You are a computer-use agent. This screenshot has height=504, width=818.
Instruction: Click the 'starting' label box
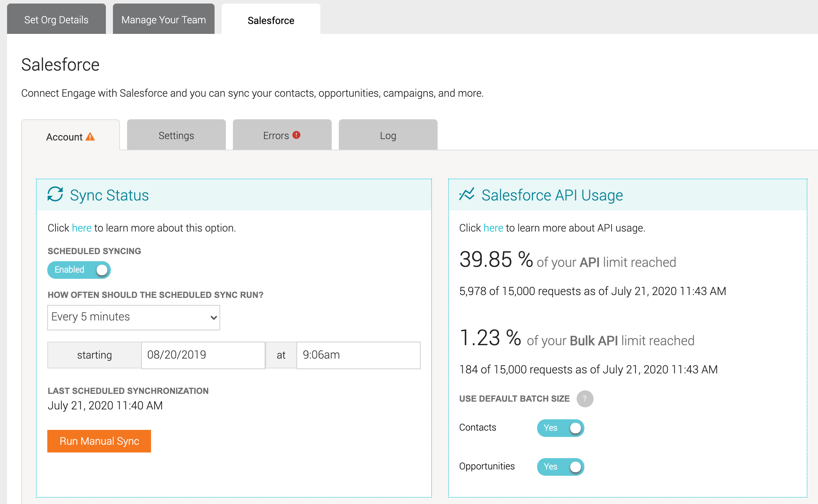[95, 355]
